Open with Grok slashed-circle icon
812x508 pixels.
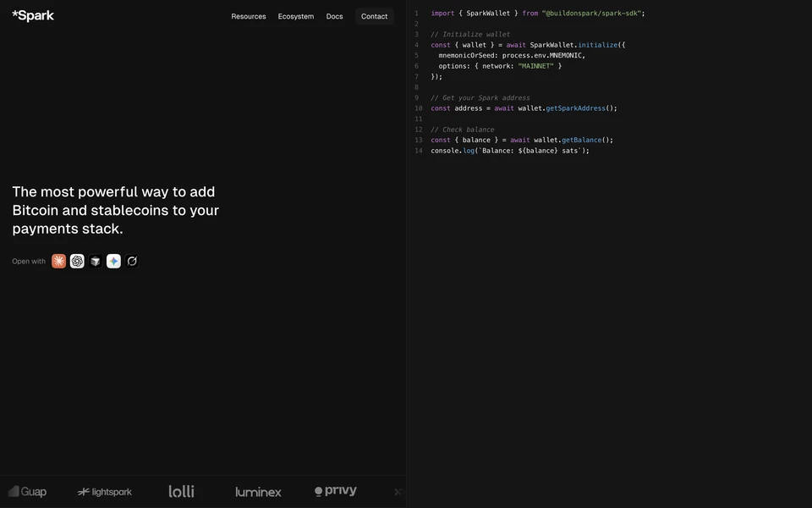132,262
